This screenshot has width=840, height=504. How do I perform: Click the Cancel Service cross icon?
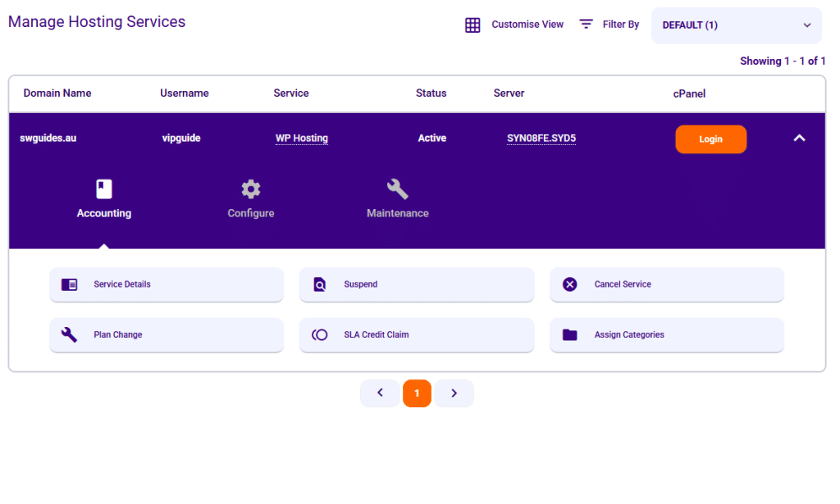coord(569,284)
